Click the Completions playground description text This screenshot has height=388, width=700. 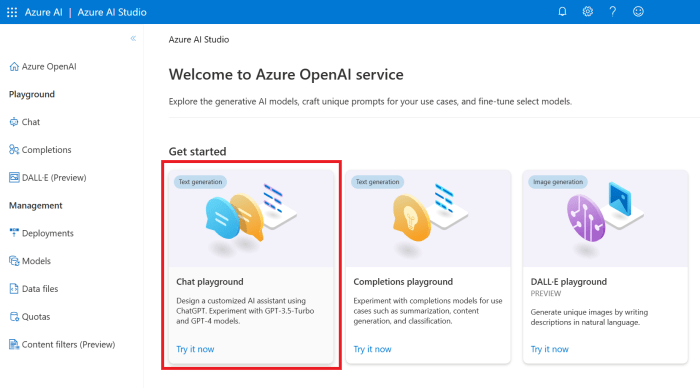428,311
